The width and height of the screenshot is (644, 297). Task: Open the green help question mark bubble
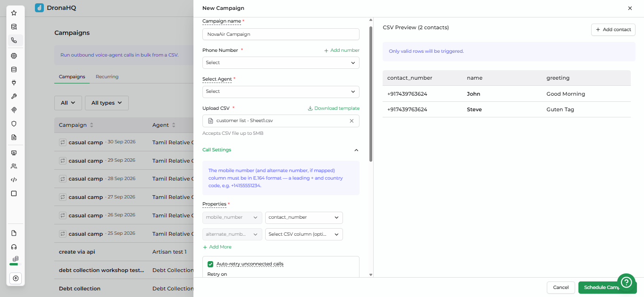(626, 282)
